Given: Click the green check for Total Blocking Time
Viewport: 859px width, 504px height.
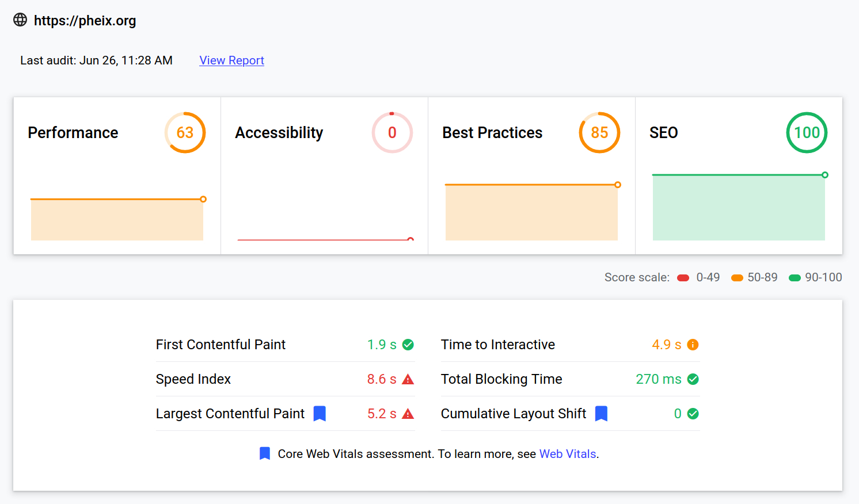Looking at the screenshot, I should [x=693, y=379].
